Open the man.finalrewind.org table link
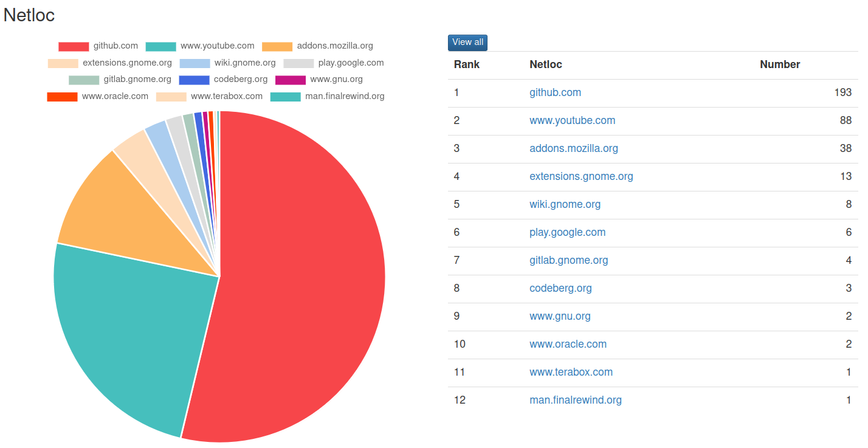Image resolution: width=868 pixels, height=448 pixels. (575, 400)
